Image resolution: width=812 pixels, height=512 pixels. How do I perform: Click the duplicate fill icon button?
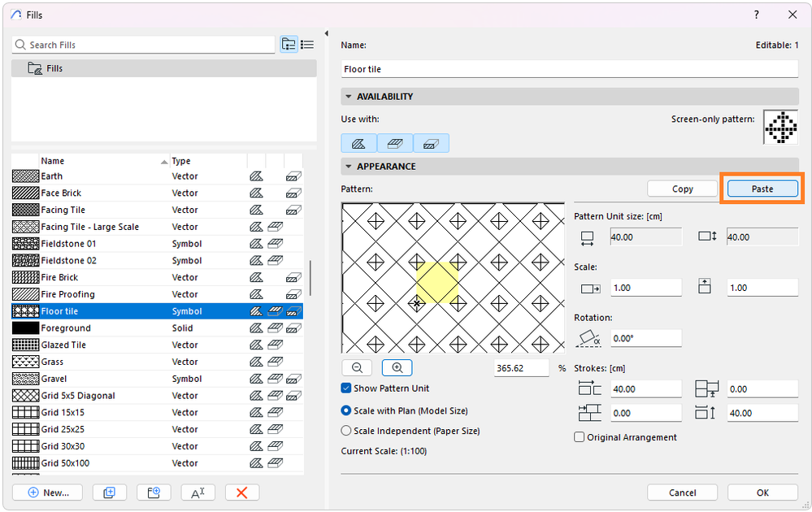[109, 492]
